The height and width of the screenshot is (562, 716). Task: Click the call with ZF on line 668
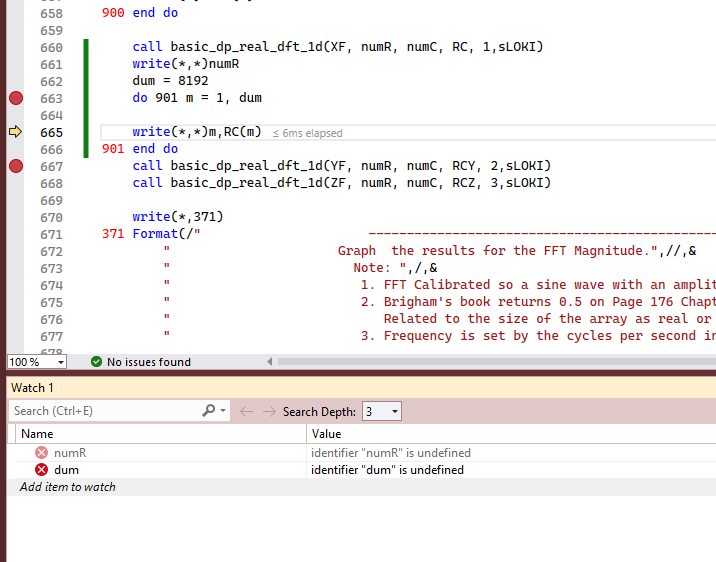click(342, 183)
